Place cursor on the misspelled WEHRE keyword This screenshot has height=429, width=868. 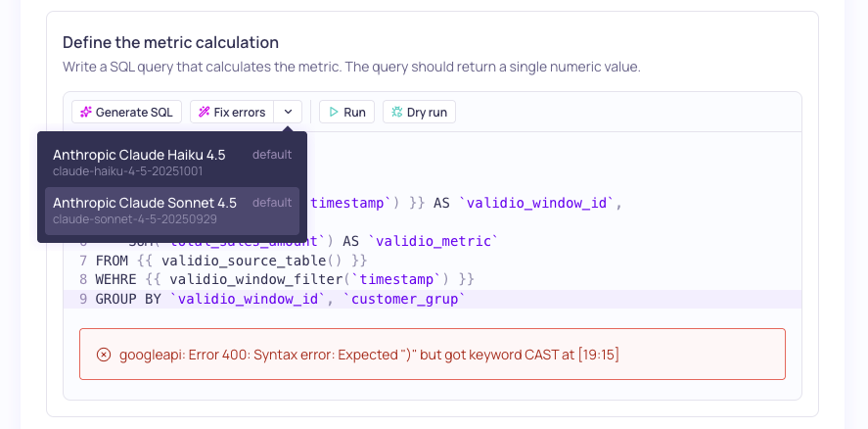pos(115,279)
